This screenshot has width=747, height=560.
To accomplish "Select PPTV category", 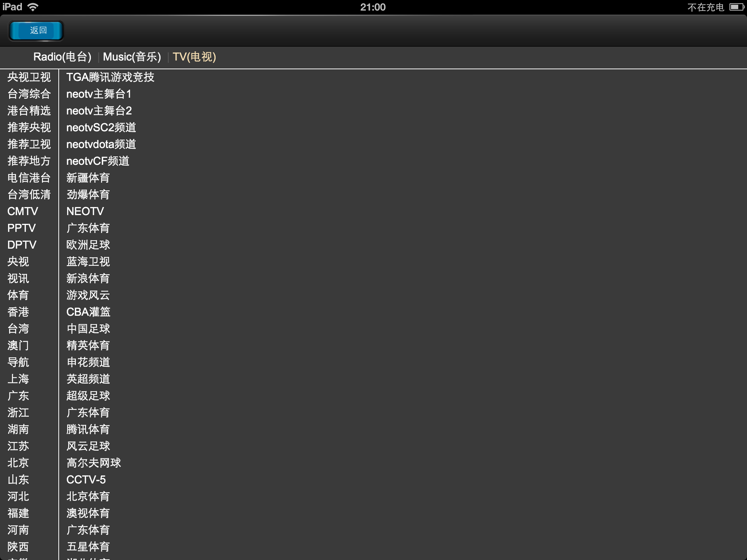I will click(x=22, y=228).
